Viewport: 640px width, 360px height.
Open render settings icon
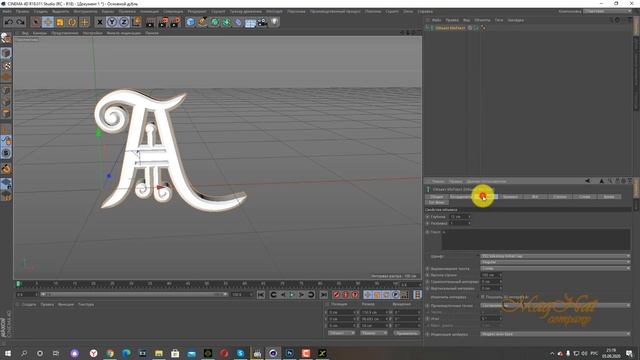(175, 22)
